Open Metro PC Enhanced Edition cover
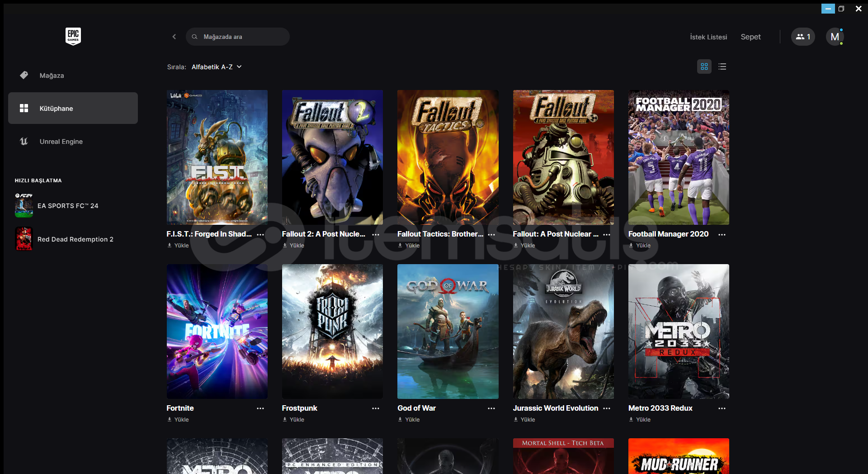This screenshot has width=868, height=474. [x=332, y=456]
